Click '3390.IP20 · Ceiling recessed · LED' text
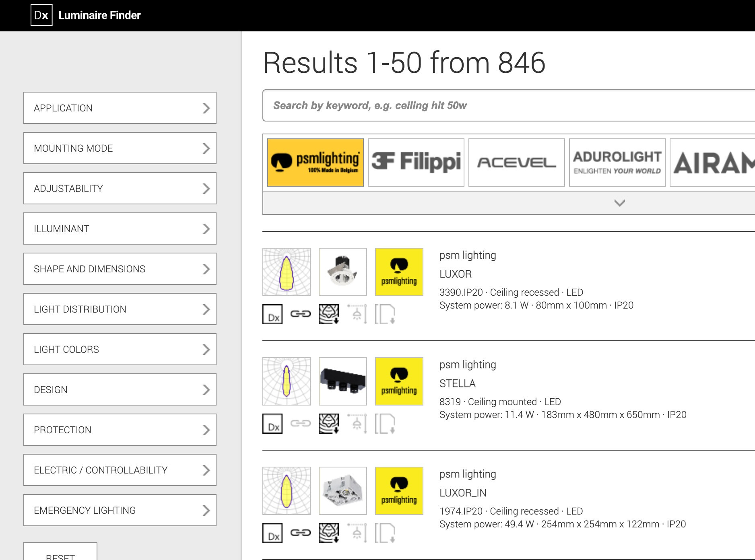 click(x=512, y=292)
